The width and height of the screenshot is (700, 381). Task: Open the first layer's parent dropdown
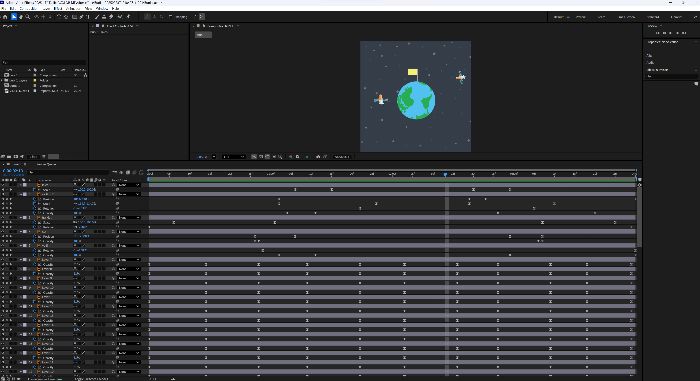129,184
